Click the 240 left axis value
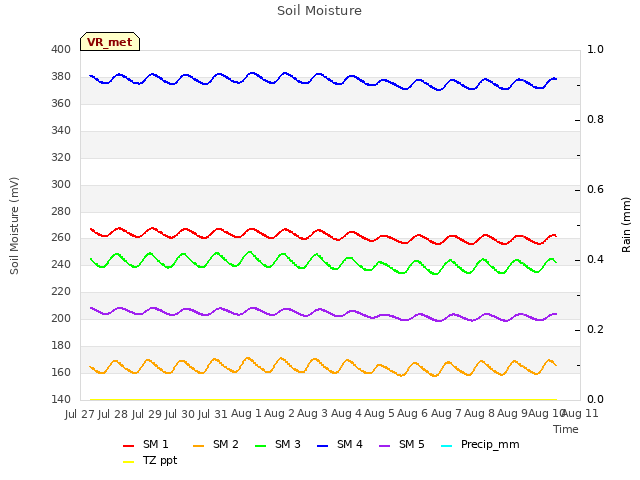640x480 pixels. [61, 264]
